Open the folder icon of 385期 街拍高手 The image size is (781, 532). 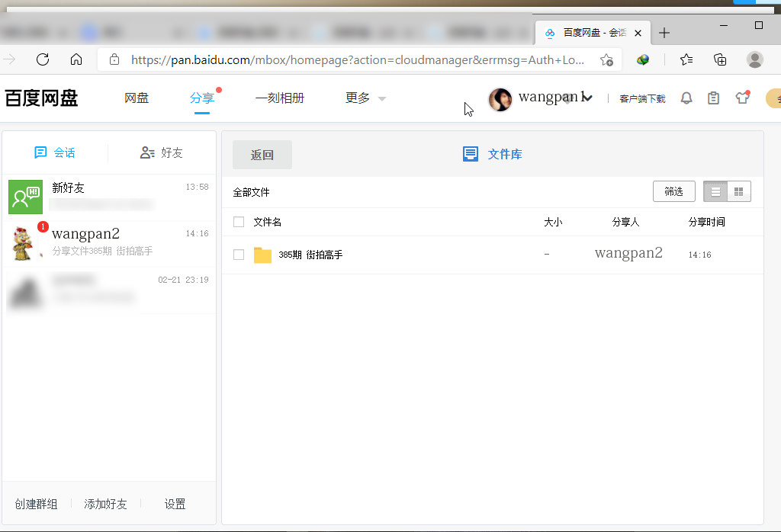pyautogui.click(x=262, y=254)
